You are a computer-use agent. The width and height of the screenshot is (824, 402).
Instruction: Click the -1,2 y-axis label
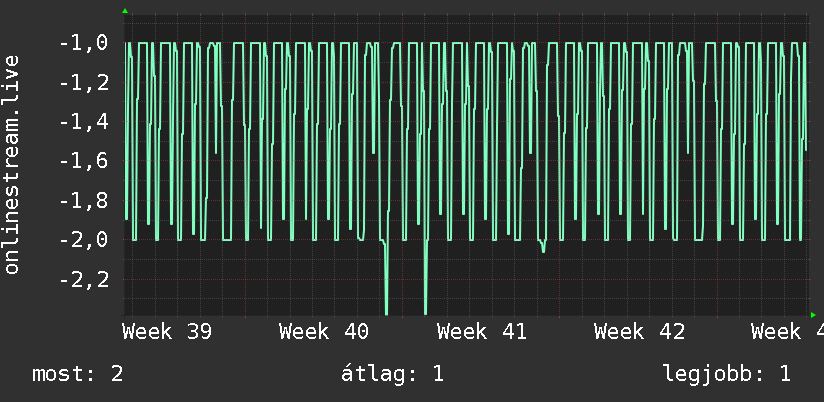(84, 83)
